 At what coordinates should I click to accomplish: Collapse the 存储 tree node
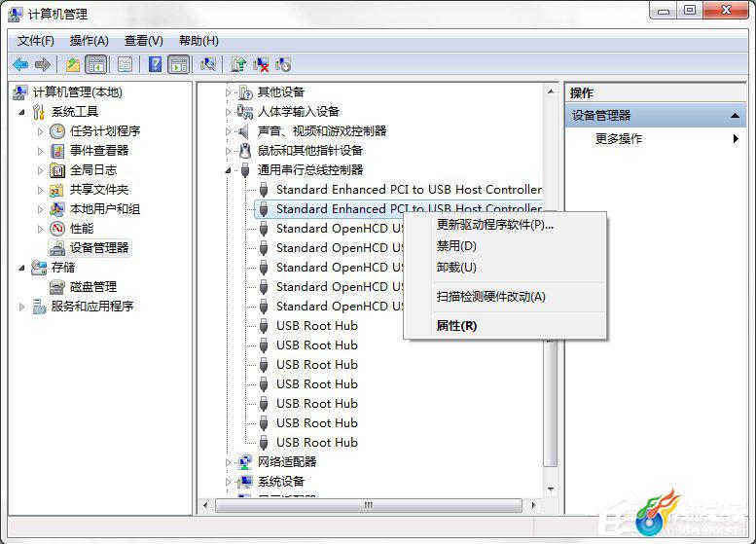21,268
